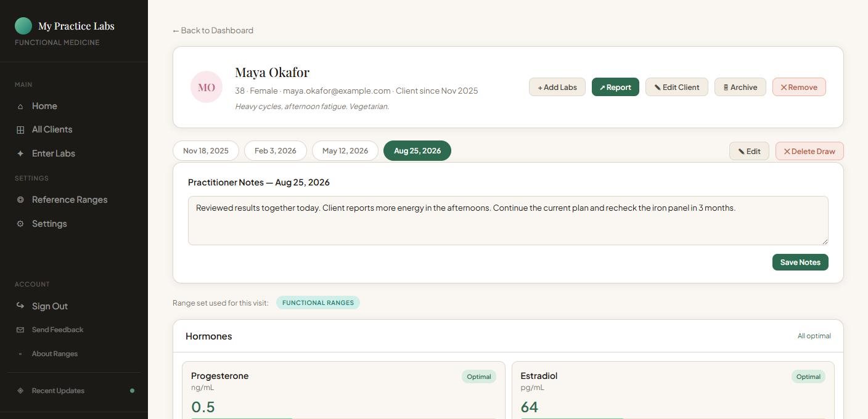This screenshot has height=419, width=868.
Task: Click the Settings gear icon in sidebar
Action: coord(20,224)
